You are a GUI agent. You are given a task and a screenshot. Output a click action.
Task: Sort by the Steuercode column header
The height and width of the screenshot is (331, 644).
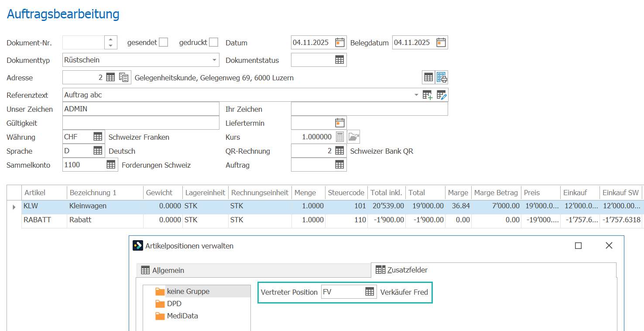346,193
